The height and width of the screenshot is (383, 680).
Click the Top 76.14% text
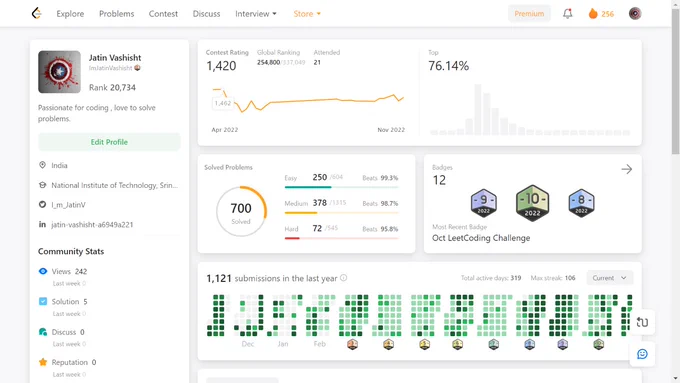tap(448, 66)
